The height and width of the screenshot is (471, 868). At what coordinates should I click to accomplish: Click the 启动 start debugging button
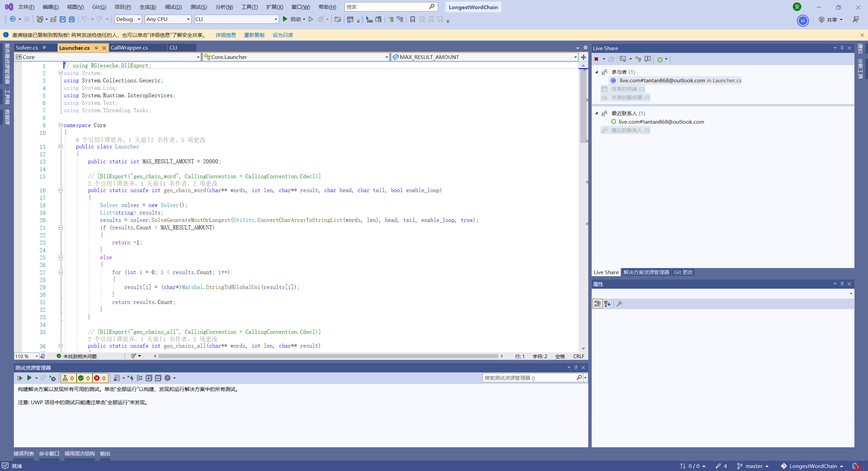pyautogui.click(x=293, y=19)
